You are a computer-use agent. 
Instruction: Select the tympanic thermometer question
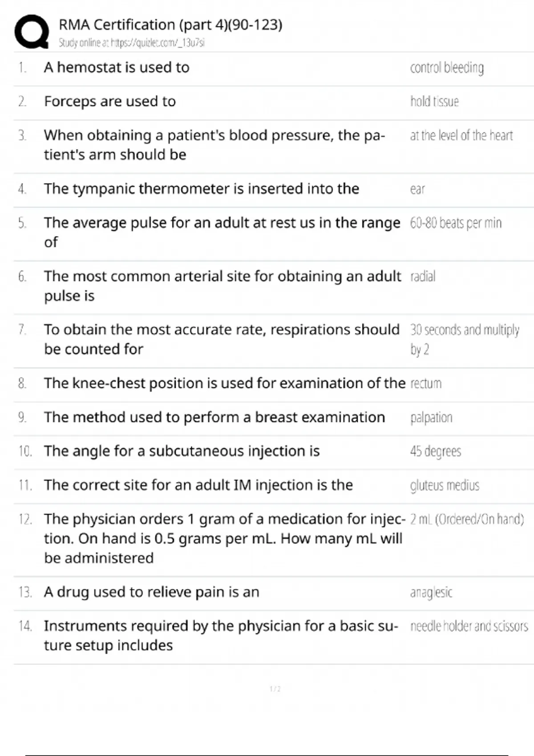[201, 189]
